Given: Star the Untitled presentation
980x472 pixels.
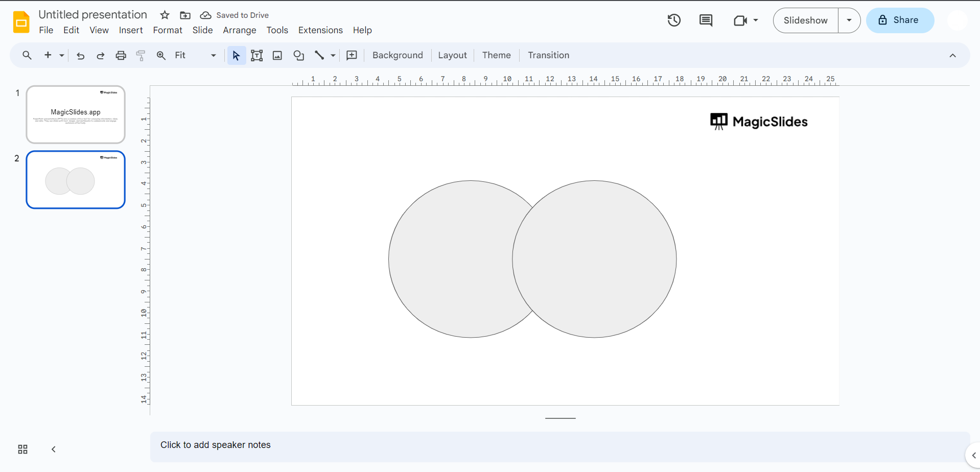Looking at the screenshot, I should (165, 15).
